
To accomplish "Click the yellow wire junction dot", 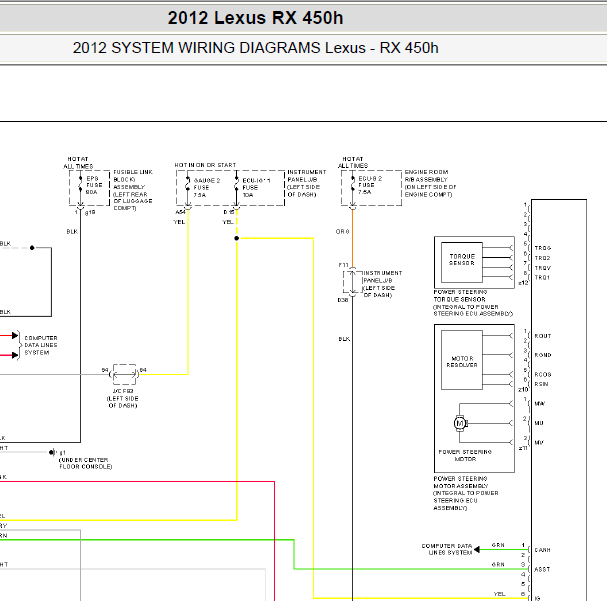I will click(x=237, y=238).
